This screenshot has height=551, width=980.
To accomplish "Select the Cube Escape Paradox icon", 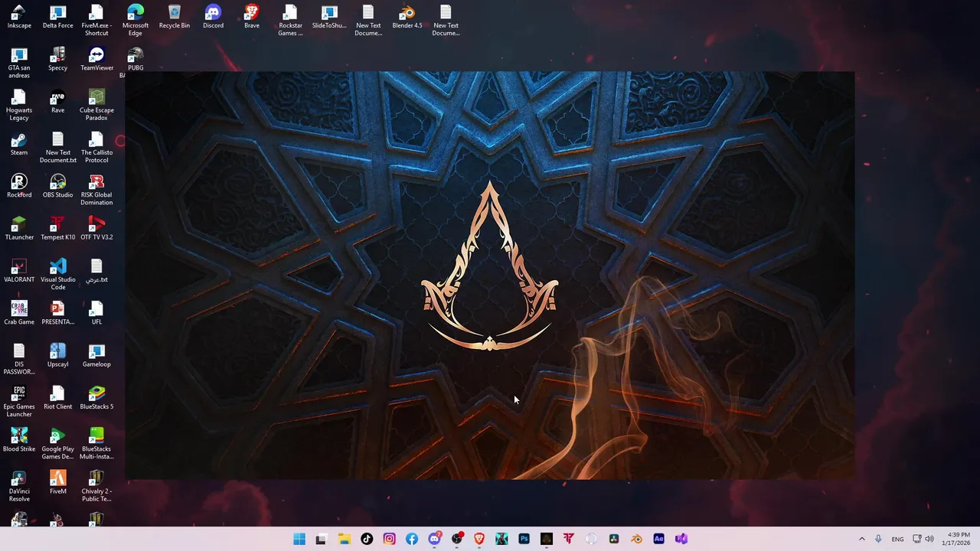I will (x=96, y=106).
